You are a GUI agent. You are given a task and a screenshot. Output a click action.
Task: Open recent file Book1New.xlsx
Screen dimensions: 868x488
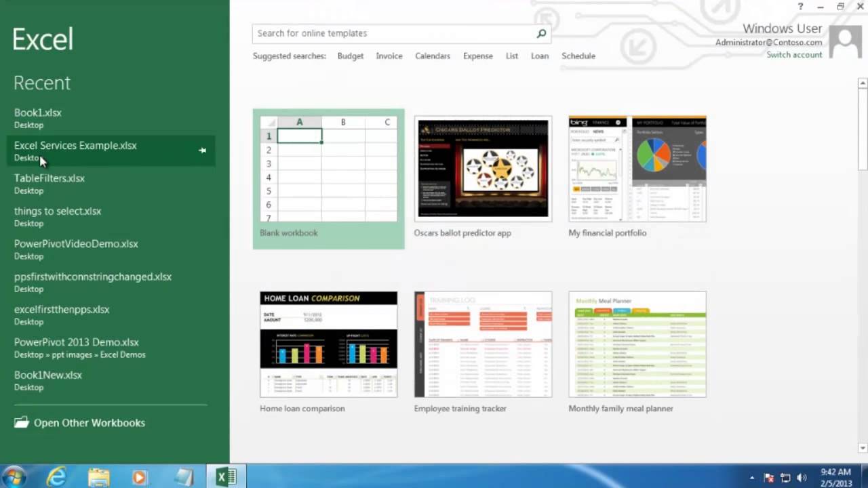click(x=111, y=380)
